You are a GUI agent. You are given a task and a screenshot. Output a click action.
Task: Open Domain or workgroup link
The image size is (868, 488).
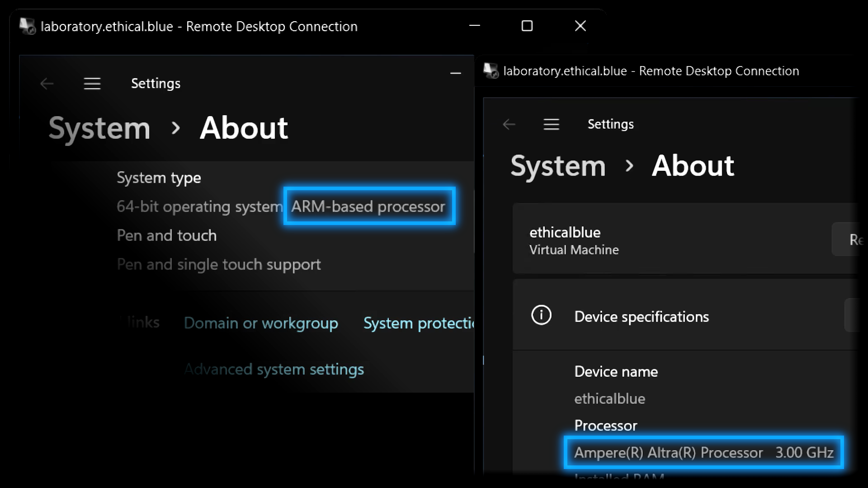tap(261, 323)
